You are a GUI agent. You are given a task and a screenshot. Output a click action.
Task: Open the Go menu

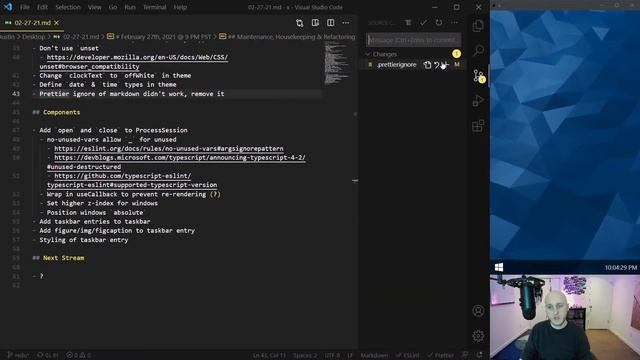pos(113,7)
